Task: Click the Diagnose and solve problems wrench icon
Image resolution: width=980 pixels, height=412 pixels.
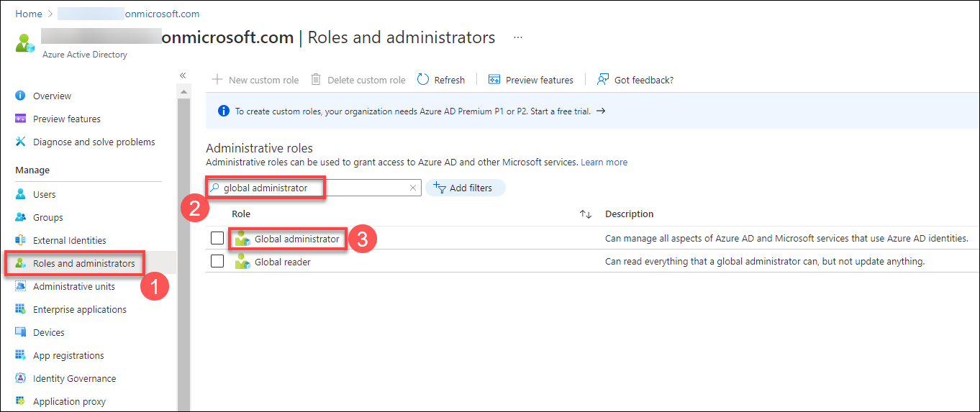Action: pyautogui.click(x=20, y=142)
